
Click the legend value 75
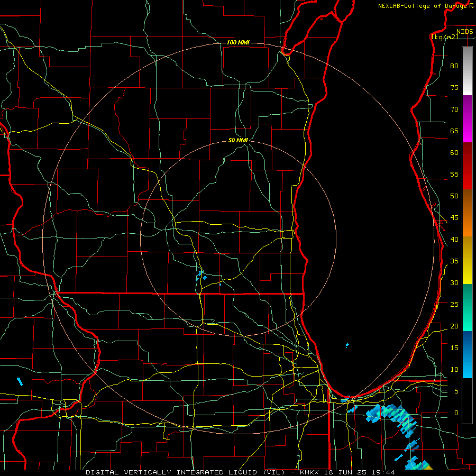point(454,88)
